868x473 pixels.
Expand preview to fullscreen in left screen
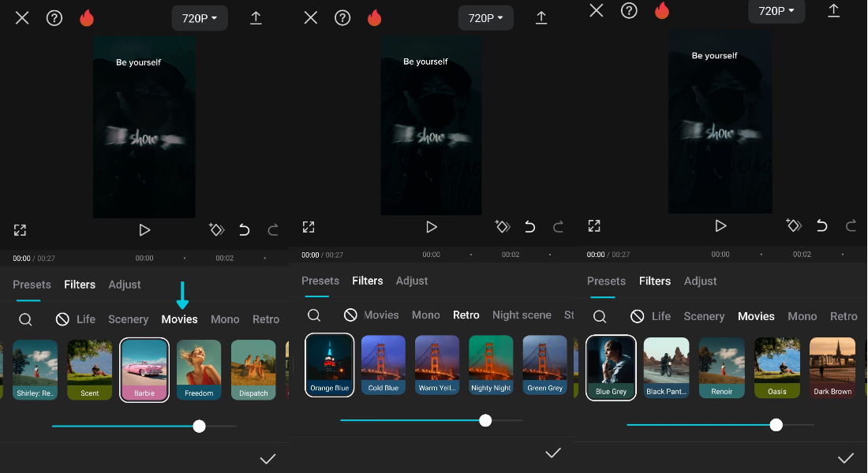pyautogui.click(x=20, y=230)
